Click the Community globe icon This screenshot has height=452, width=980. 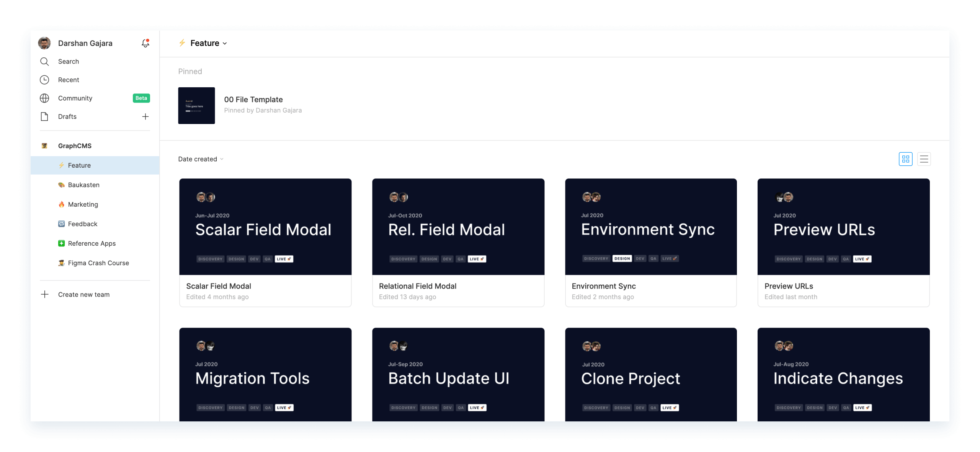(44, 98)
